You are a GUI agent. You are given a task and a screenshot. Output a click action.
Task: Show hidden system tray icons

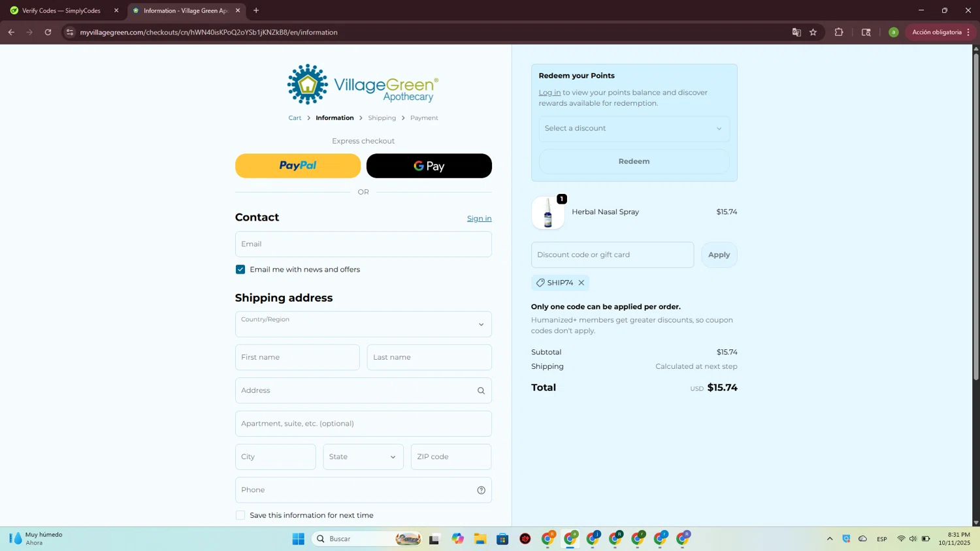[x=830, y=539]
